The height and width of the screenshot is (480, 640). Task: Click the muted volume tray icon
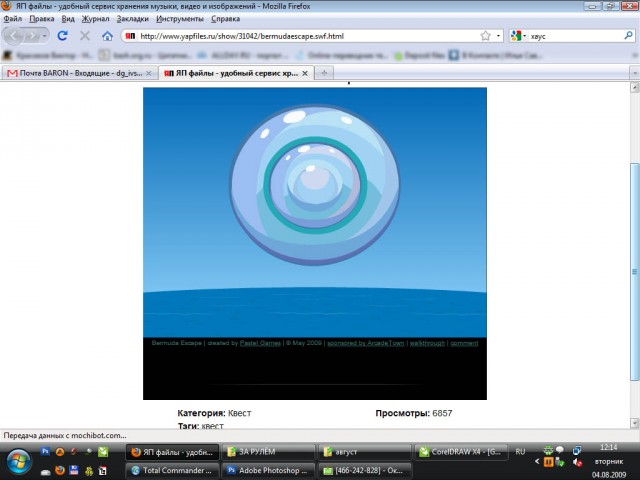coord(577,462)
